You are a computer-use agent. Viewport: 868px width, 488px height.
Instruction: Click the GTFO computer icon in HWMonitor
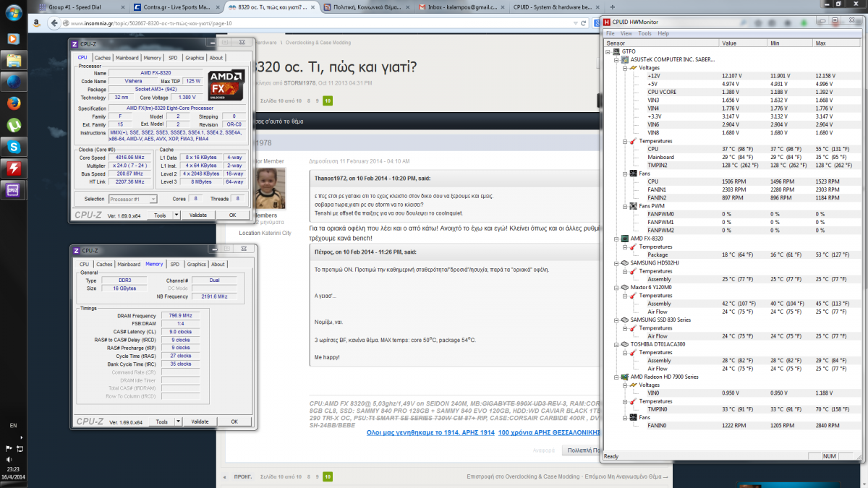click(617, 52)
